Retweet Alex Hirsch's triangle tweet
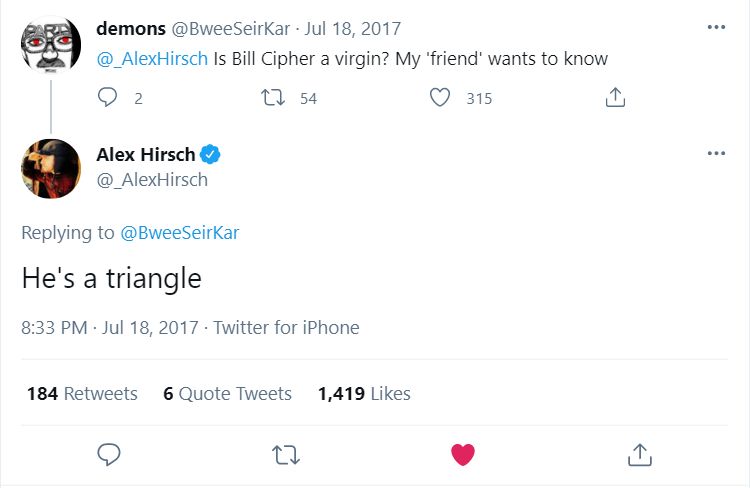The image size is (750, 488). pos(286,455)
